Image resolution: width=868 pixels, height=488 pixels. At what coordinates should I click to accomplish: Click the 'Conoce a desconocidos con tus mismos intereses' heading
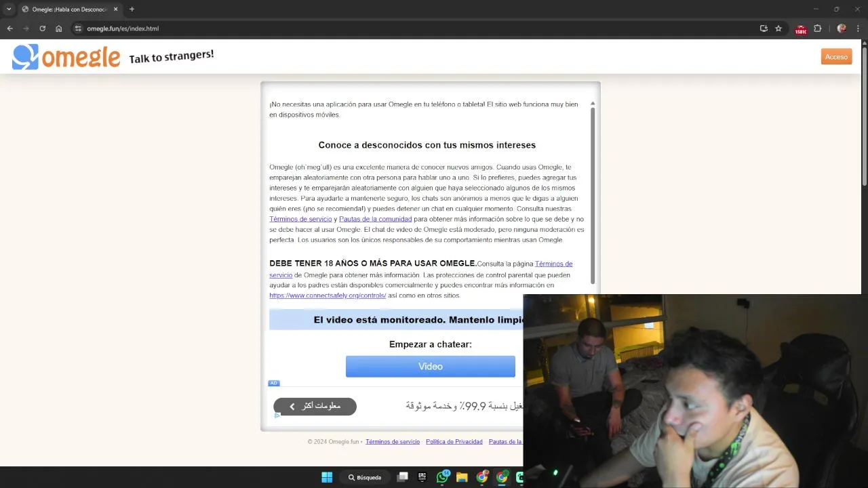click(x=427, y=145)
